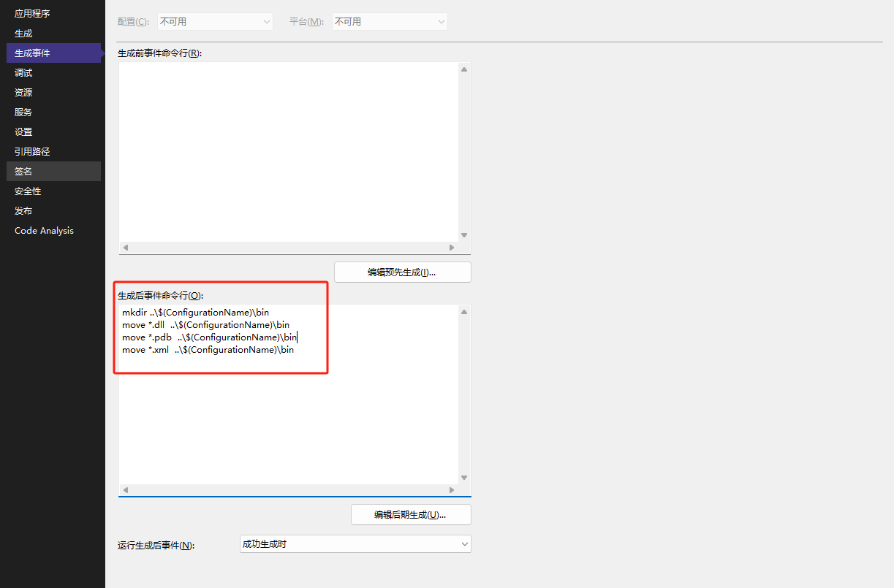Open the 引用路径 page

pos(32,151)
